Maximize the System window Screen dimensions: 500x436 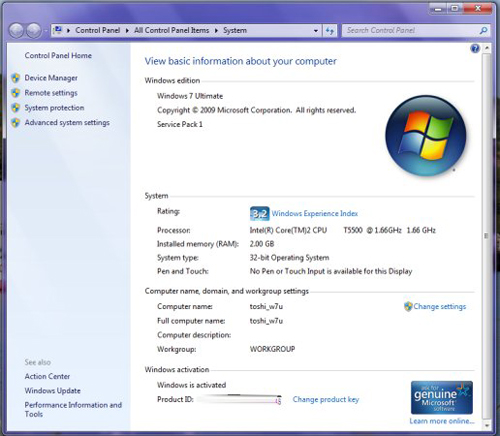click(454, 8)
